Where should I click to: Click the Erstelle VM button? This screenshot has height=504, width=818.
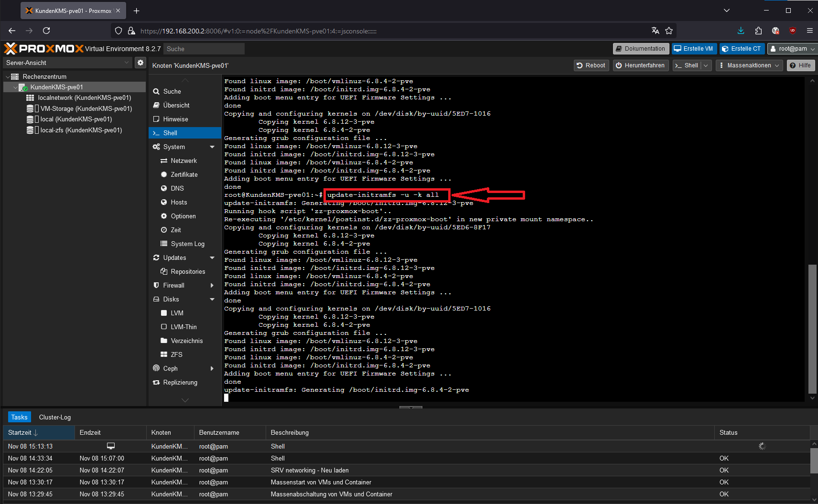pyautogui.click(x=693, y=49)
